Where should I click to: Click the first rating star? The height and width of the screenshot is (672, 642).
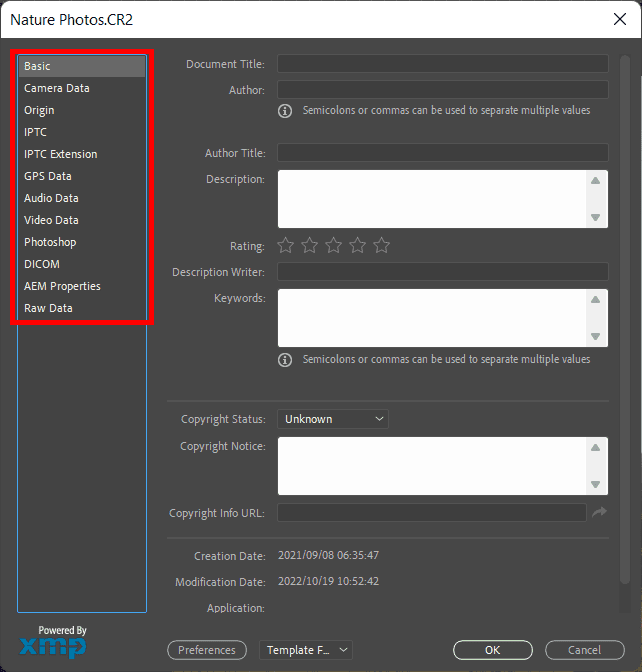coord(286,245)
